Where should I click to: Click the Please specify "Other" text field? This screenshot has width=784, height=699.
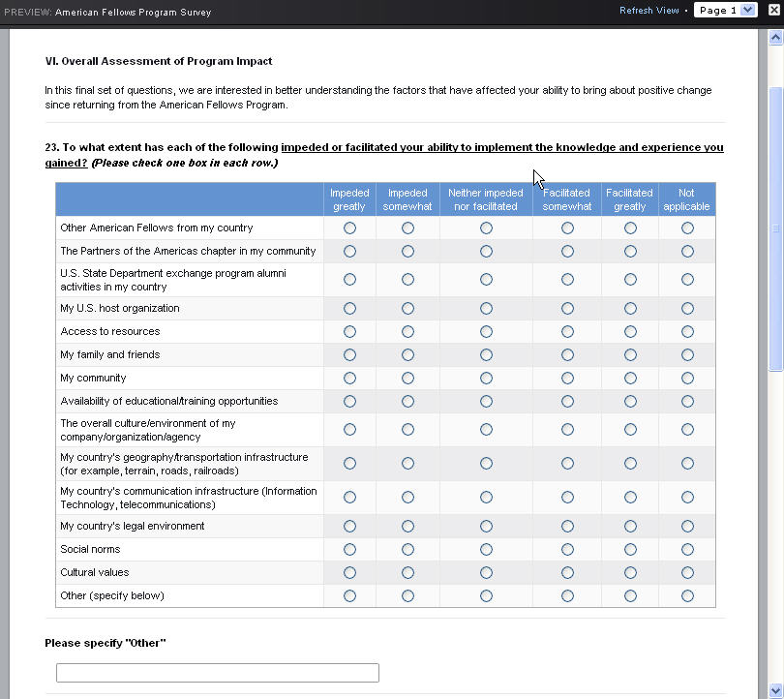pos(217,673)
